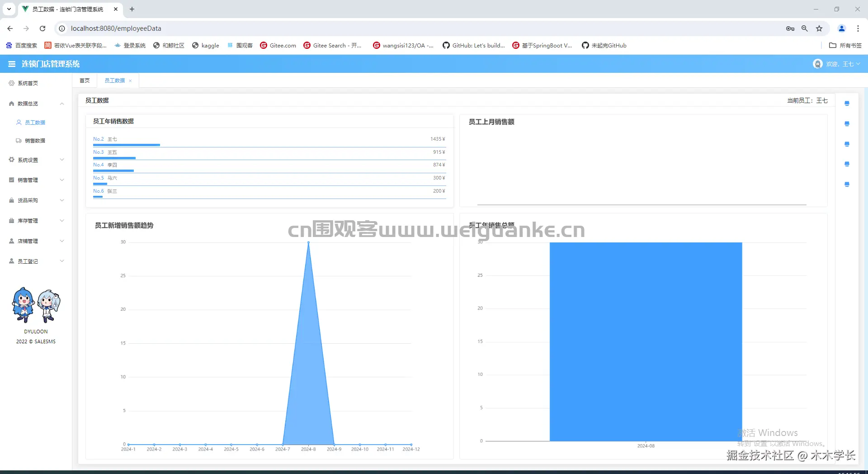Switch to the 首页 page tab
Screen dimensions: 868x474
85,81
